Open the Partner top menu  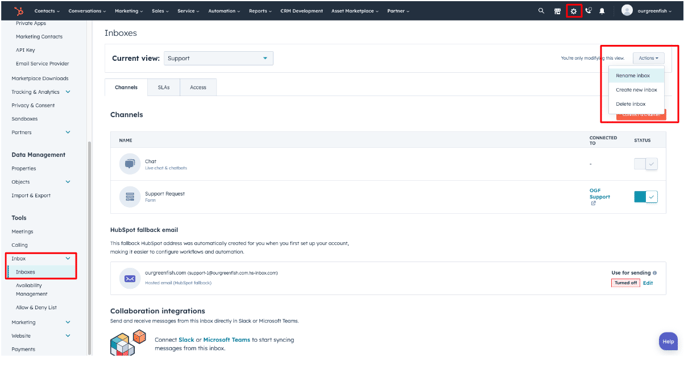pos(398,11)
